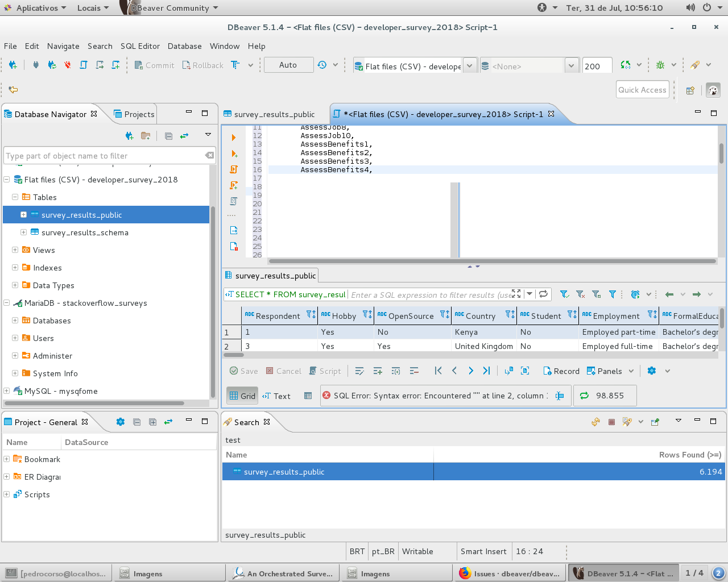Expand the Views tree node
Image resolution: width=728 pixels, height=582 pixels.
(x=15, y=250)
